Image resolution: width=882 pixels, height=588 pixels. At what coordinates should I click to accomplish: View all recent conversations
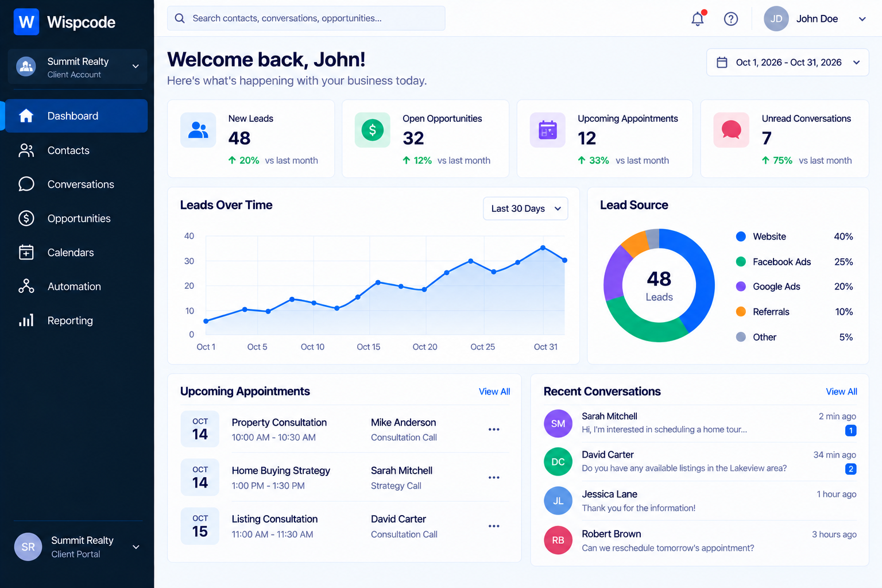841,392
